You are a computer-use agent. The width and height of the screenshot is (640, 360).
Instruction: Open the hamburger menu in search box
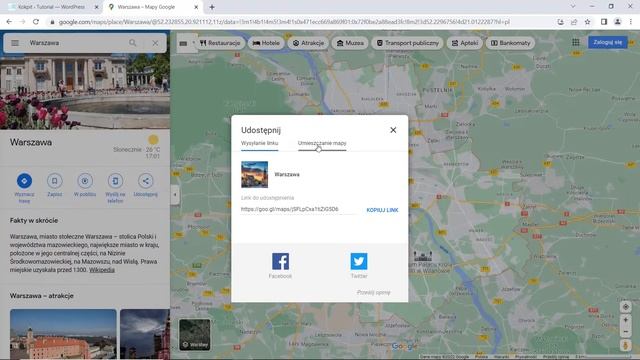pyautogui.click(x=15, y=43)
